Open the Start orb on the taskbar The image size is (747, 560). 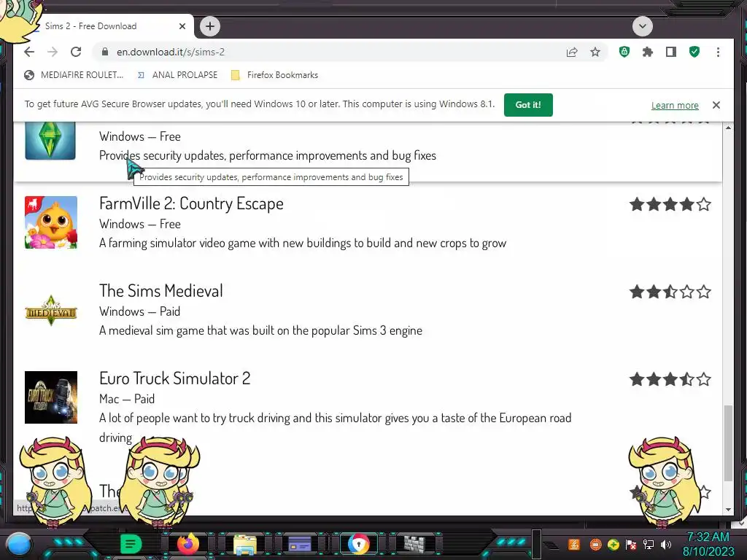[x=18, y=544]
